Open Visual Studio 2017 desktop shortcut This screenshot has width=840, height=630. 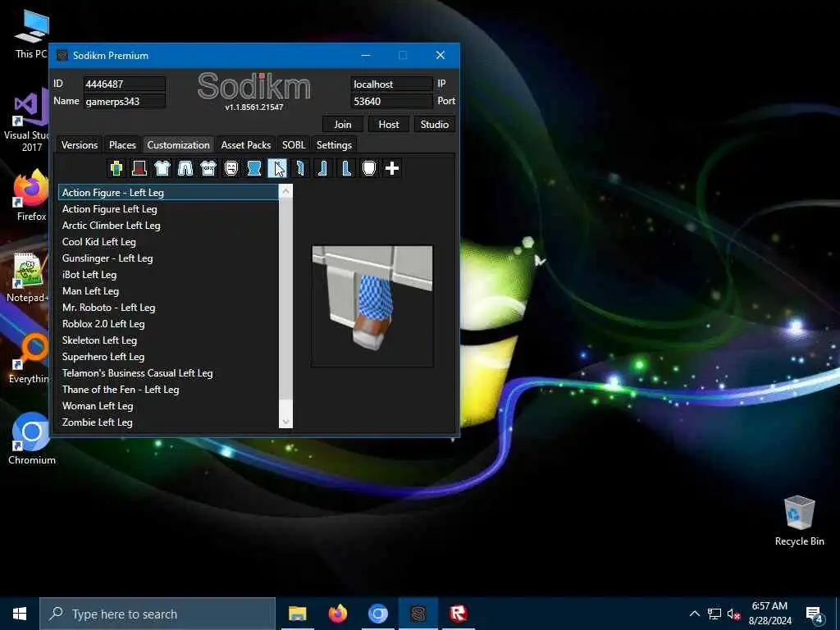[28, 120]
